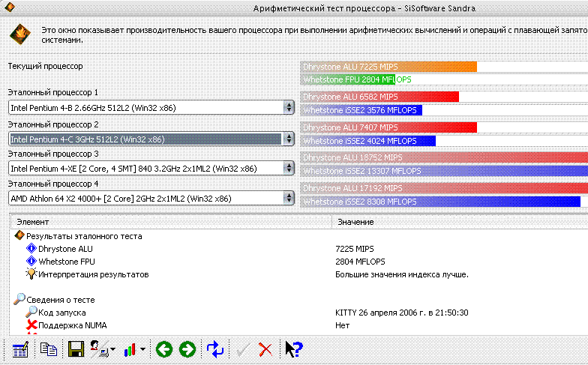Click the blue info icon beside Dhrystone ALU
Viewport: 588px width, 365px height.
pos(31,249)
